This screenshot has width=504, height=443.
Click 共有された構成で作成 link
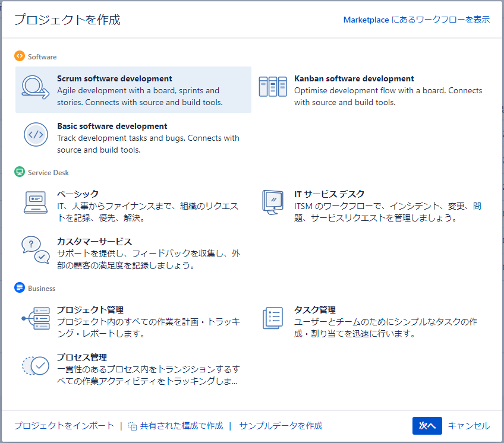[x=181, y=426]
